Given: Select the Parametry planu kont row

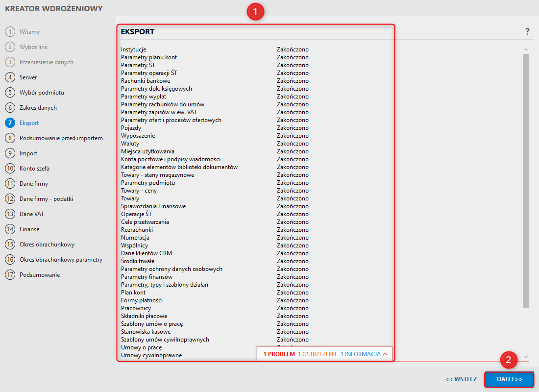Looking at the screenshot, I should [x=215, y=57].
